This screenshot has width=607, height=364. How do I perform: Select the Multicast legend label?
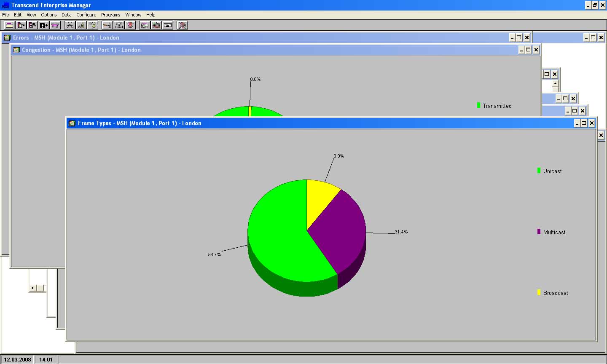pyautogui.click(x=554, y=232)
